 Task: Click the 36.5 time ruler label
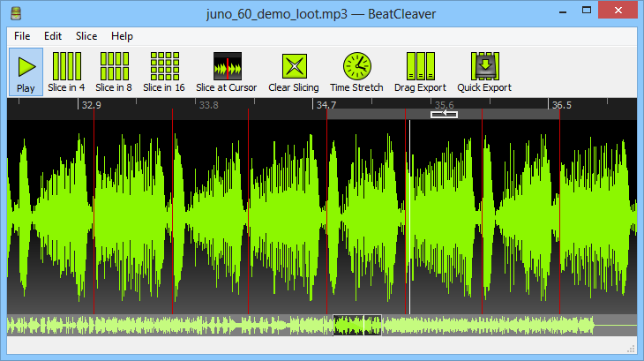[561, 105]
